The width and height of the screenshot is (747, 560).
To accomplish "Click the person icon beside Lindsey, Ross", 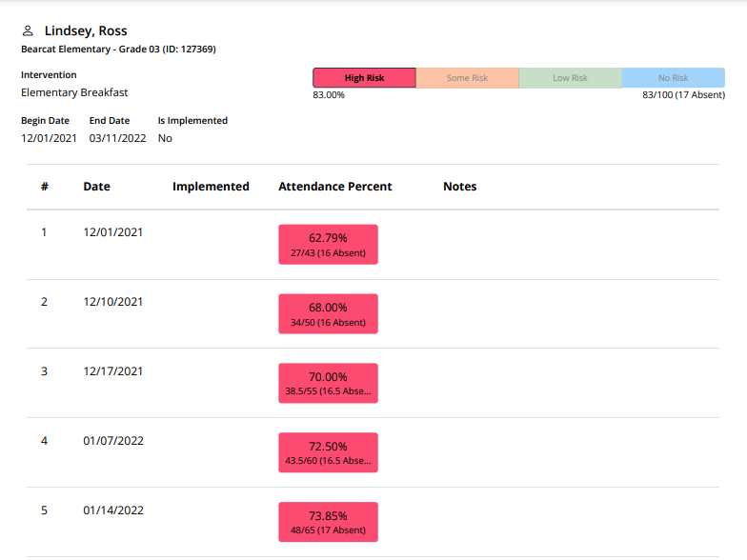I will tap(28, 31).
